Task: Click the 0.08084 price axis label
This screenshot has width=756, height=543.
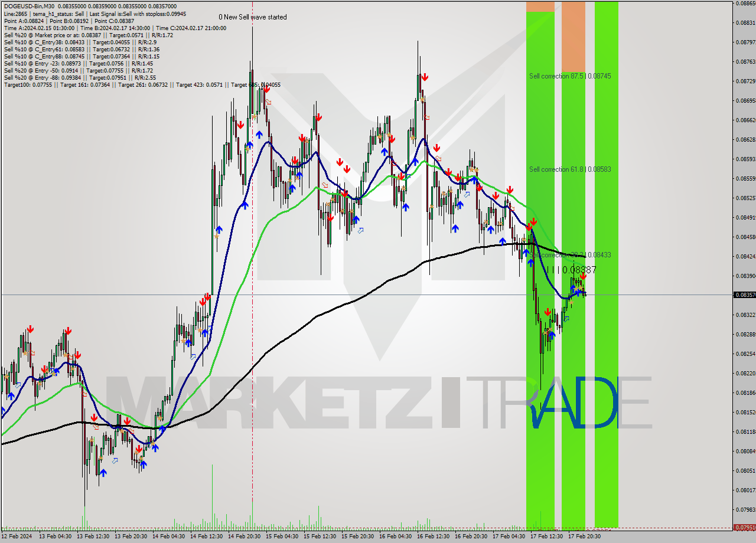Action: pos(745,451)
